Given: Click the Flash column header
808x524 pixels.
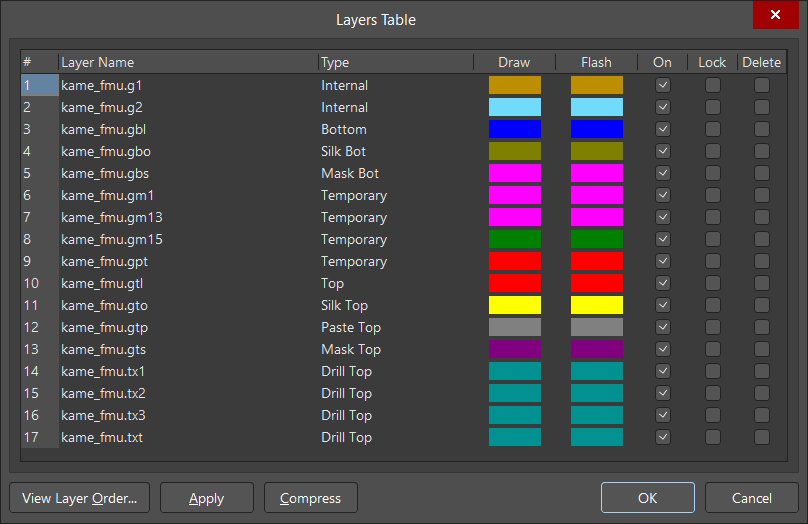Looking at the screenshot, I should [x=596, y=62].
